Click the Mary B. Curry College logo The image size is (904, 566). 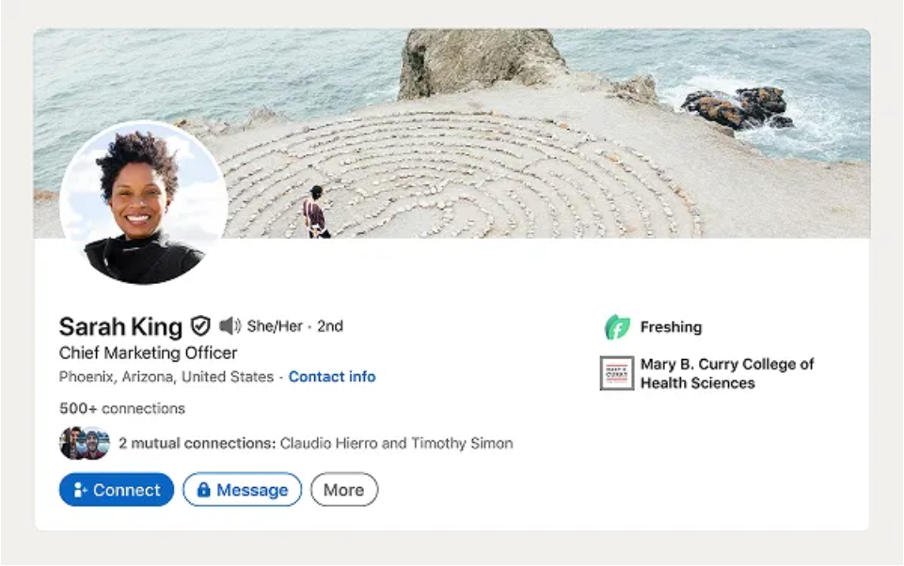(617, 373)
